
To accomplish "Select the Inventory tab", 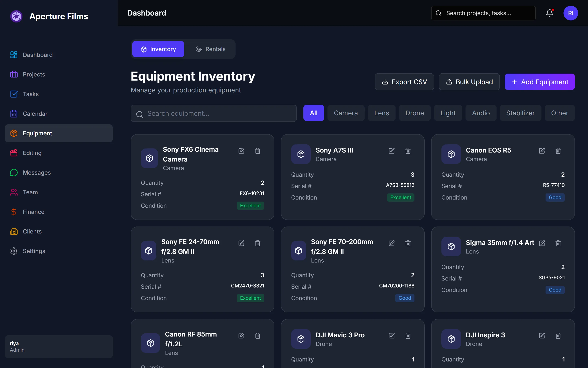I will (158, 49).
